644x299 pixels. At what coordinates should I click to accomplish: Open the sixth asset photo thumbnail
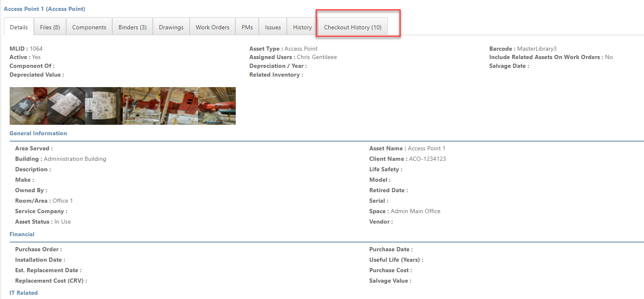click(217, 106)
